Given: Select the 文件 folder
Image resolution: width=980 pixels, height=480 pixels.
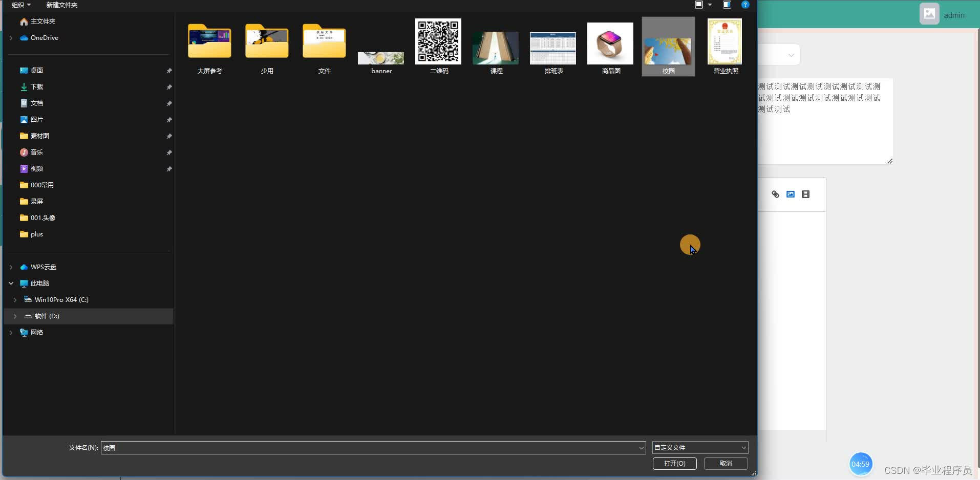Looking at the screenshot, I should click(x=324, y=49).
